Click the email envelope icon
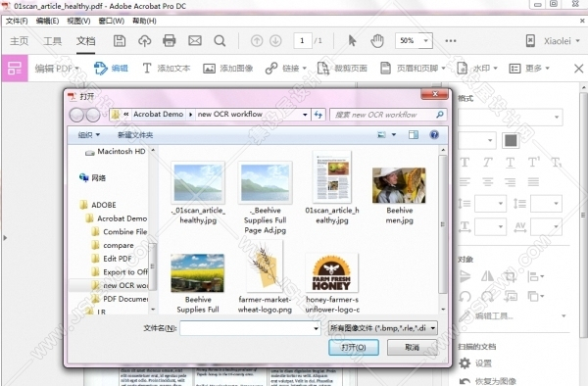 coord(195,40)
